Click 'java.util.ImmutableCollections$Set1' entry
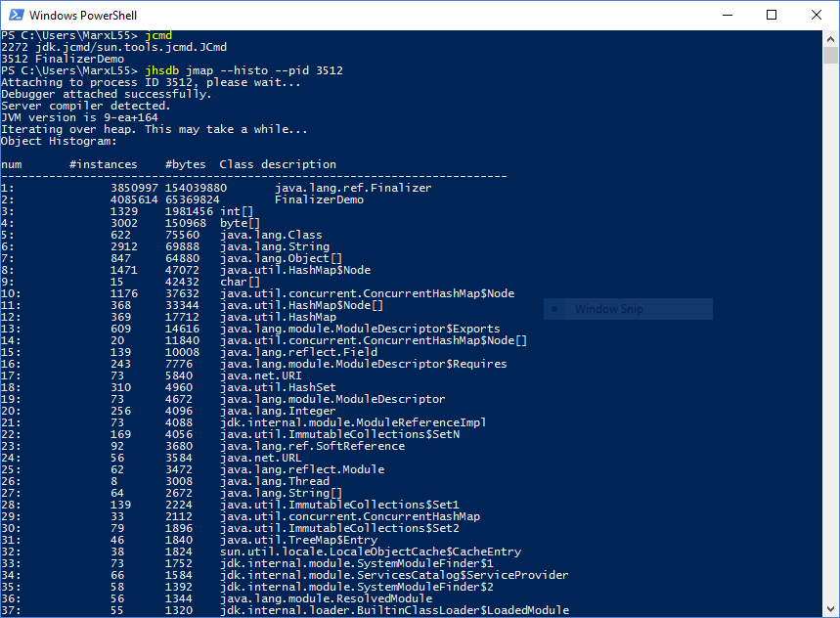840x618 pixels. click(339, 505)
